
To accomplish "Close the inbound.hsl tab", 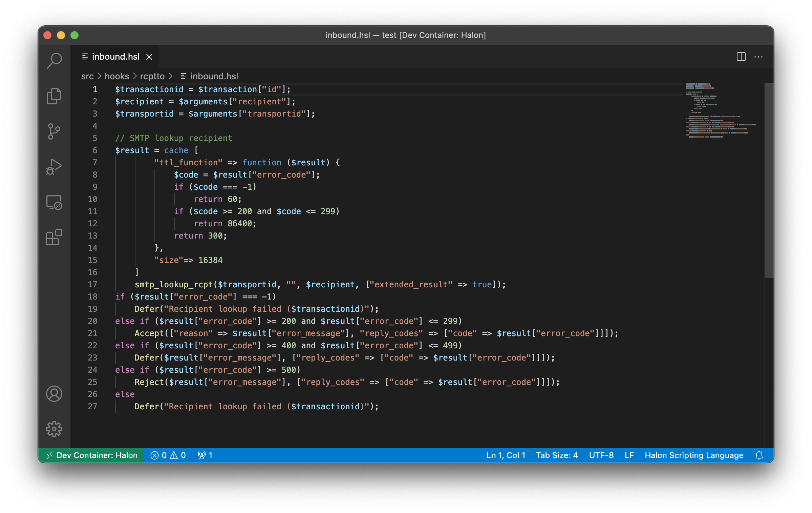I will (x=149, y=57).
